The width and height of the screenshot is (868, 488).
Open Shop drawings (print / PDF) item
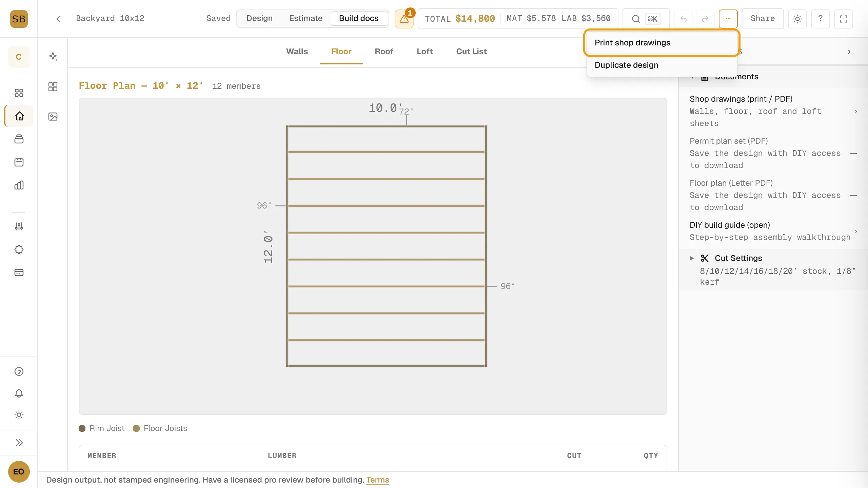click(773, 111)
